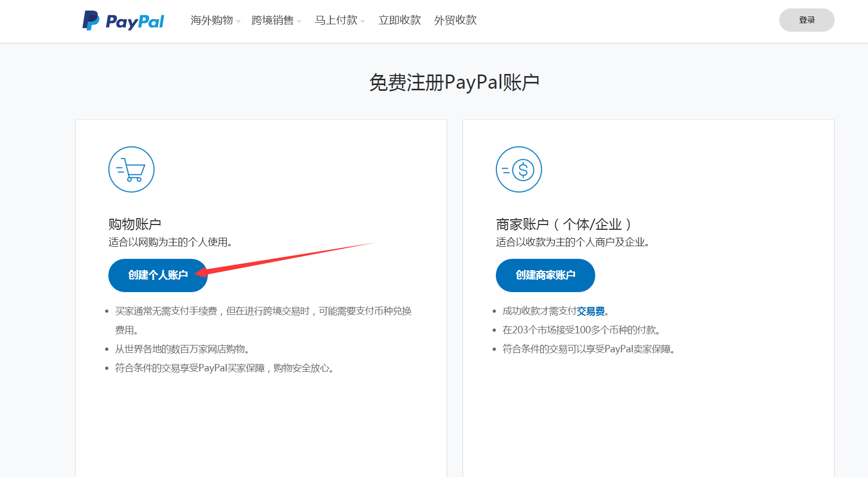Follow the 交易费 link

590,311
